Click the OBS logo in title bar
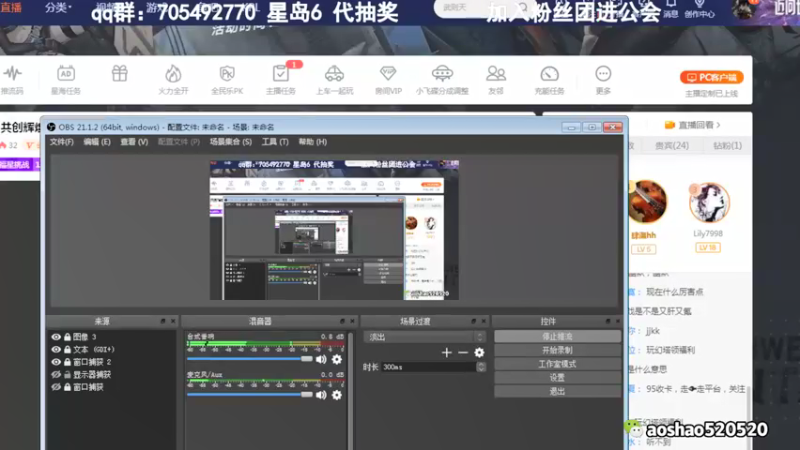 click(x=51, y=127)
